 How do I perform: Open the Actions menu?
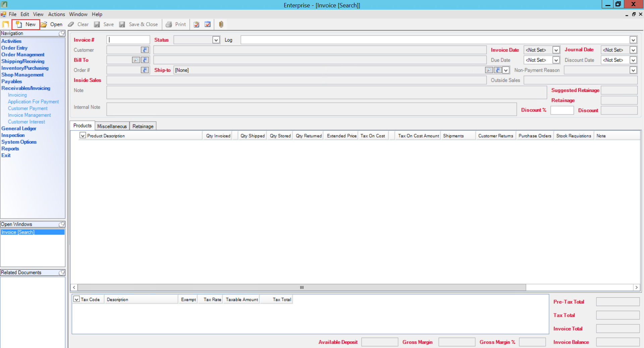click(x=56, y=14)
